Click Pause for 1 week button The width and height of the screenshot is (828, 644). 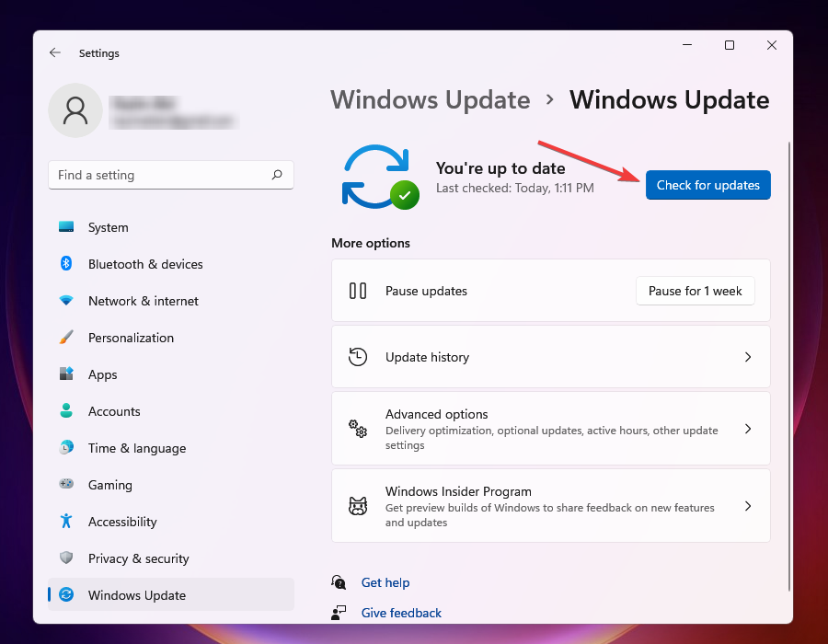tap(695, 291)
